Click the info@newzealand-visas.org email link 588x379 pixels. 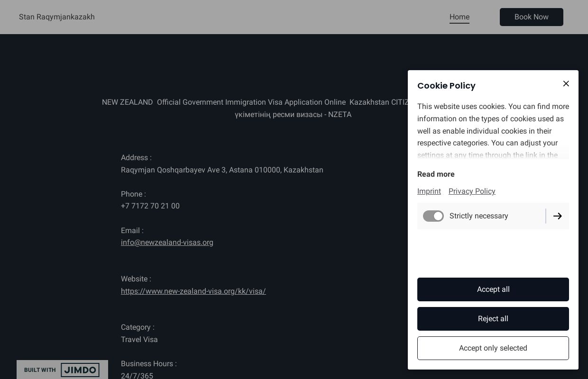coord(167,243)
